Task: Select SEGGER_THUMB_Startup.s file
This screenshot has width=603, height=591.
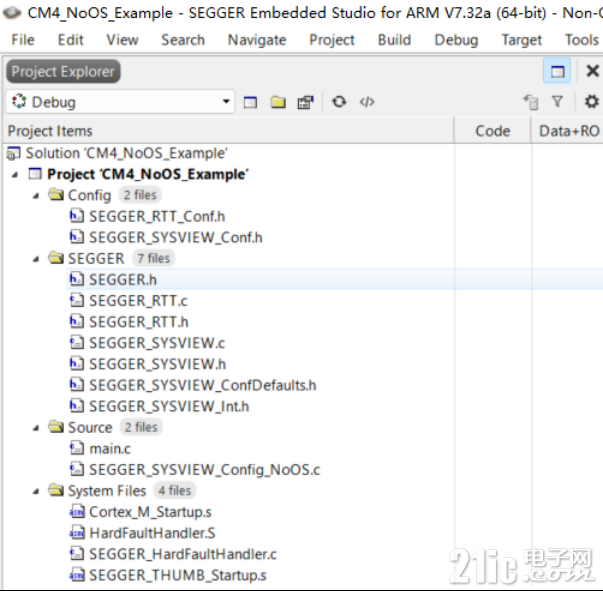Action: 178,575
